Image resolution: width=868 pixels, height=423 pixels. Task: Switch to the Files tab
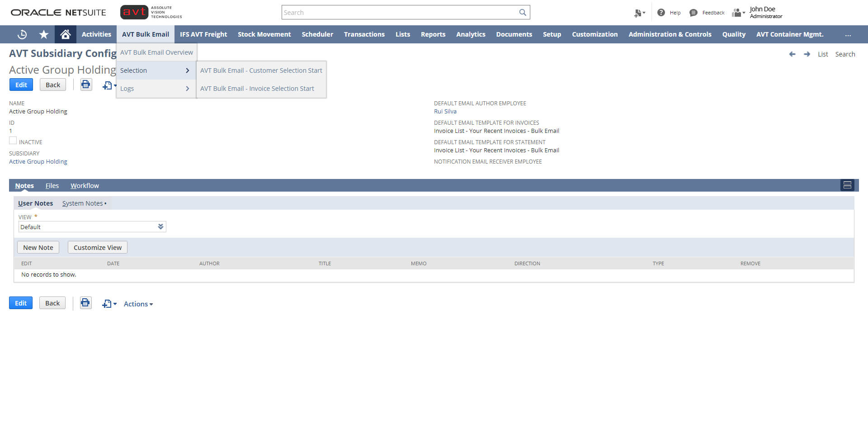(x=52, y=185)
